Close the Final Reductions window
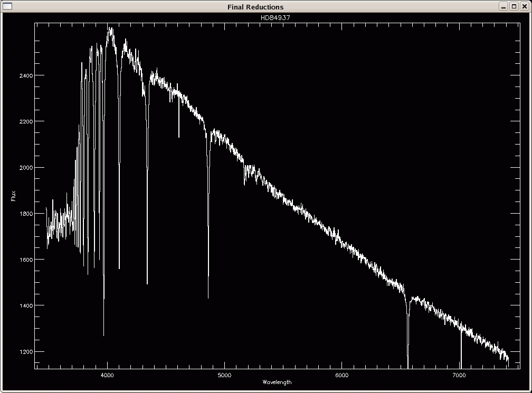The width and height of the screenshot is (532, 393). pos(524,6)
